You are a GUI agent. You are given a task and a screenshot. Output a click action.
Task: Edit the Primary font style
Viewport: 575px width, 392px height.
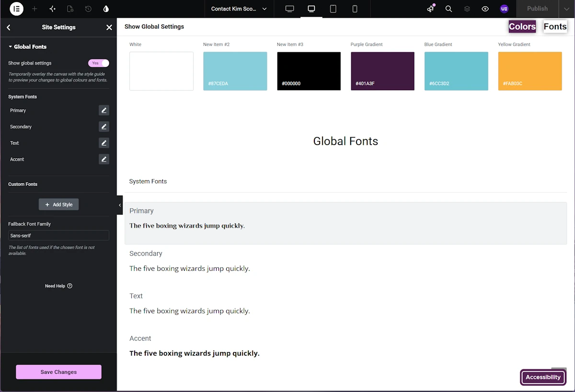click(104, 110)
